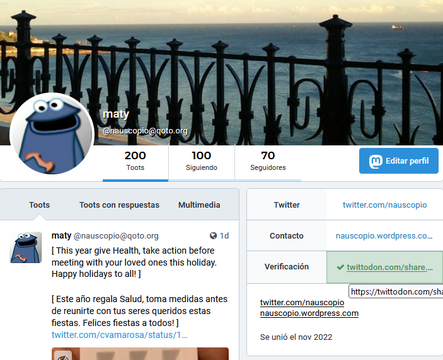
Task: Click the @nauscopio@qoto.org handle on the header
Action: 145,131
